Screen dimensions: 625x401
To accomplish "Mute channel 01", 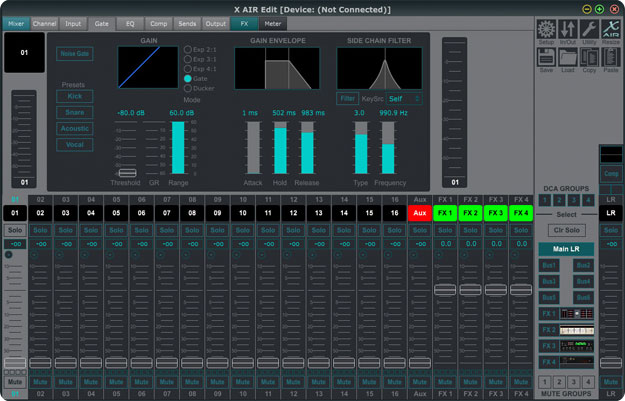I will (15, 382).
